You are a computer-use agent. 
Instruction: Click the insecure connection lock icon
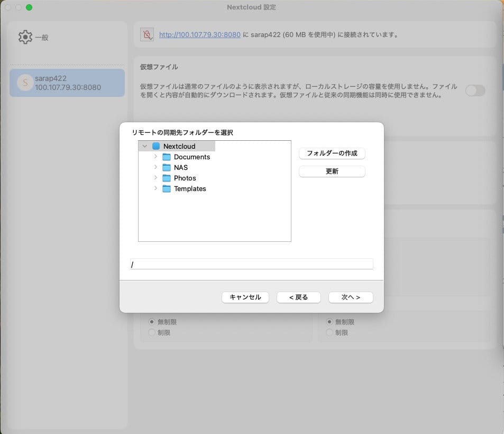(147, 34)
